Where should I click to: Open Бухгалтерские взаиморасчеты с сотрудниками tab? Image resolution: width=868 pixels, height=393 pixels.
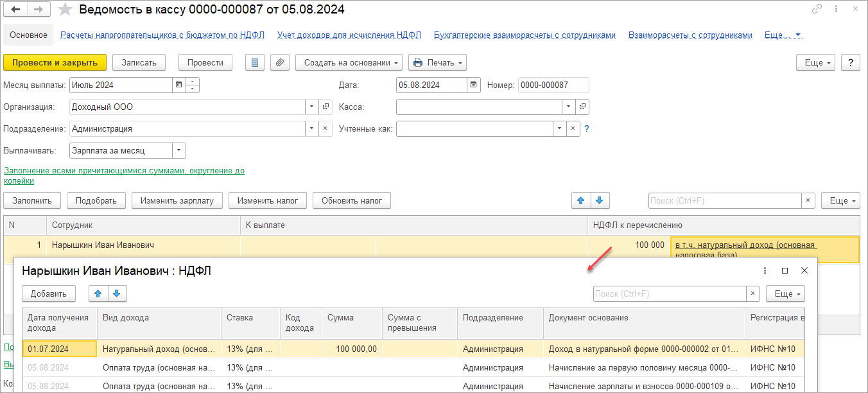tap(525, 35)
